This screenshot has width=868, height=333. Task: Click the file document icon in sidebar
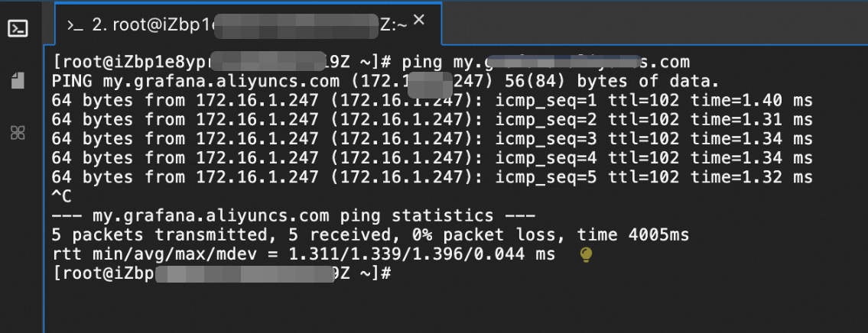(x=18, y=80)
